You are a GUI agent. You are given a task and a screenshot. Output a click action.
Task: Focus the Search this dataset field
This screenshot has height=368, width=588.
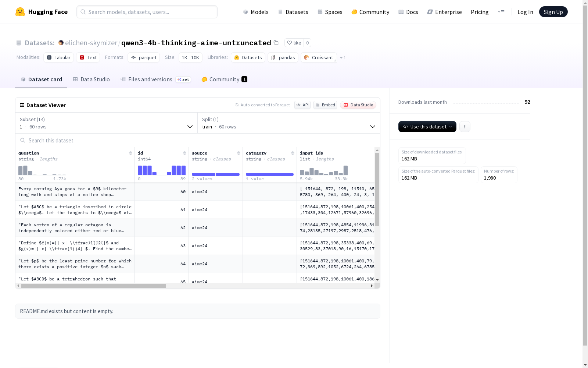point(198,141)
